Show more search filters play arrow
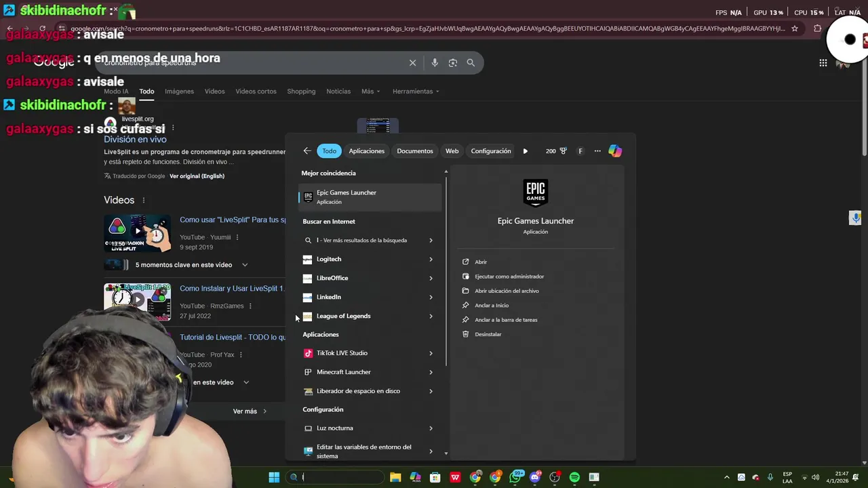 click(525, 151)
